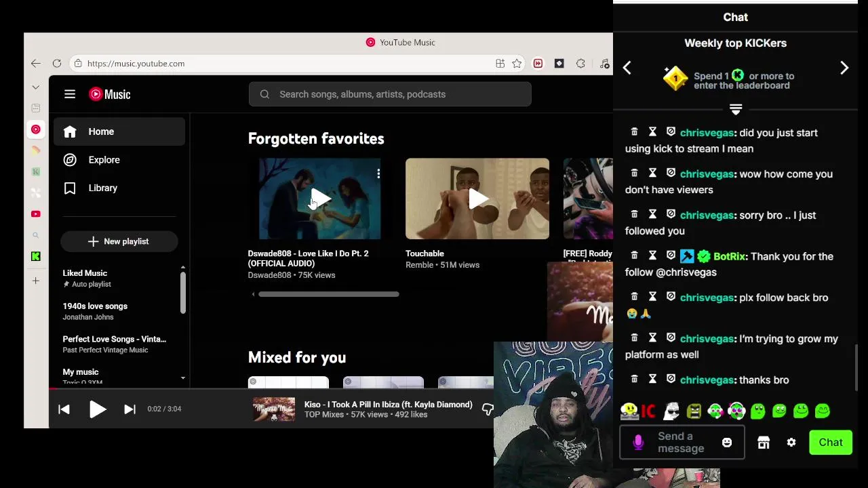Play the Dswade808 Love Like I Do thumbnail
Viewport: 868px width, 488px height.
320,199
